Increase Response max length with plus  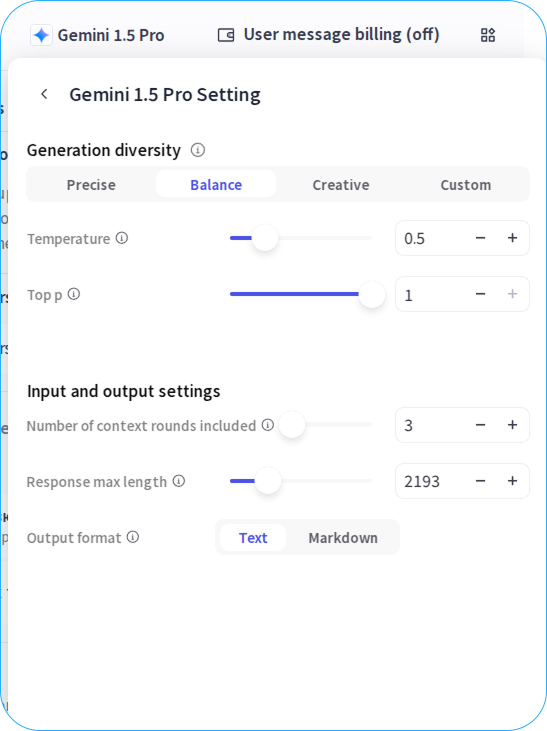pos(512,481)
